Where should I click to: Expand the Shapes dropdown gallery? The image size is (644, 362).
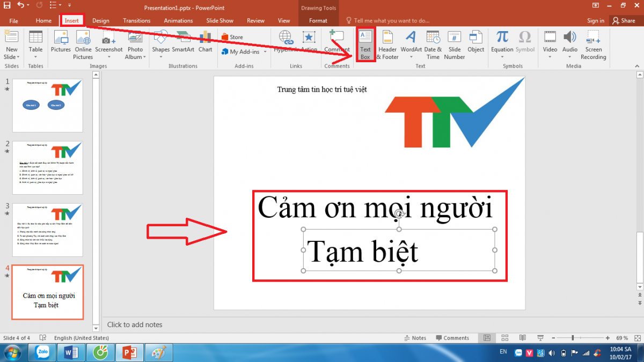[x=160, y=57]
